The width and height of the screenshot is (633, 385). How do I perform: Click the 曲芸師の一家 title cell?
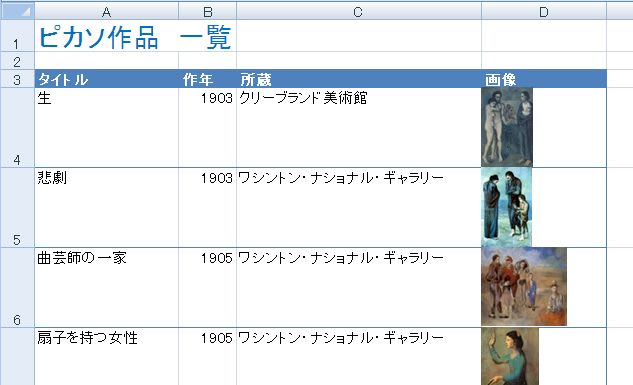(107, 287)
